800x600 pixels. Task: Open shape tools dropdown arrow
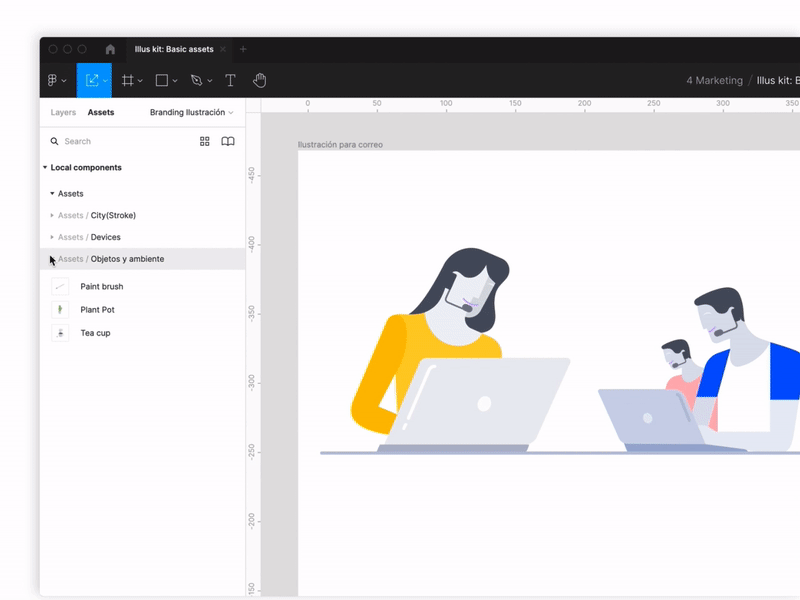(x=175, y=81)
